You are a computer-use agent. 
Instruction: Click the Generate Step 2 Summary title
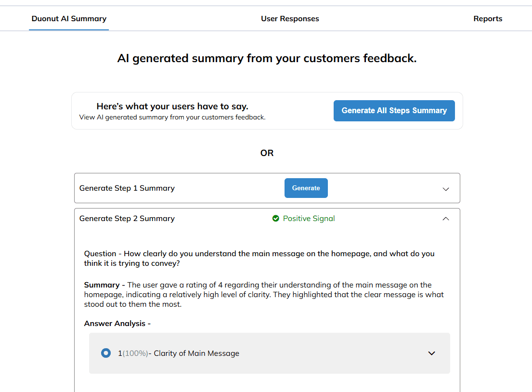click(127, 219)
